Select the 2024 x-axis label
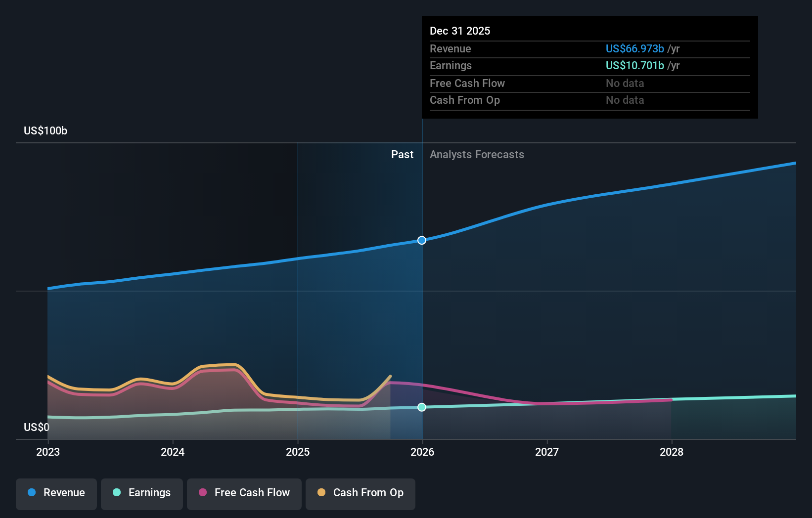Viewport: 812px width, 518px height. pos(173,452)
